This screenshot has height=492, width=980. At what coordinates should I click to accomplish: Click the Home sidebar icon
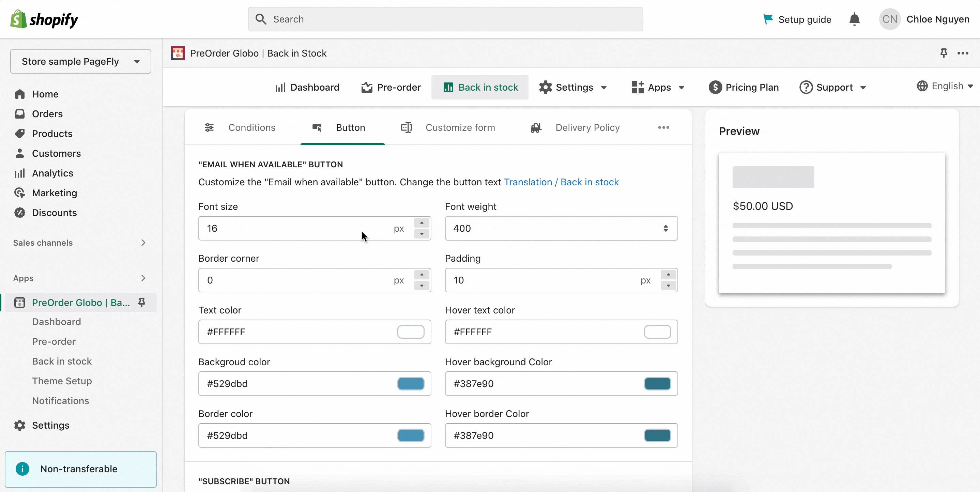click(x=20, y=94)
